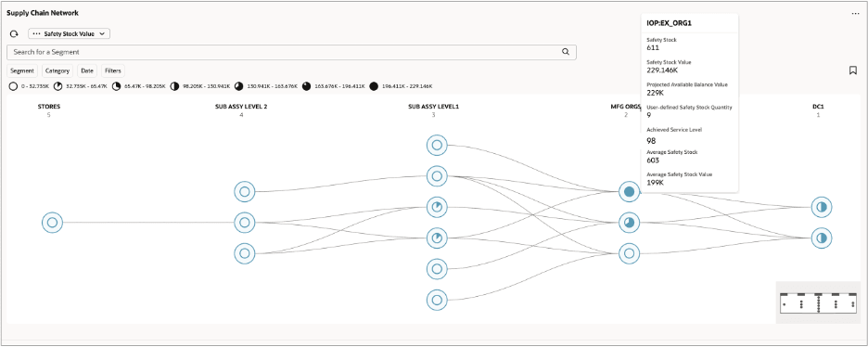Select the lower DC1 node
Viewport: 868px width, 347px height.
[822, 238]
